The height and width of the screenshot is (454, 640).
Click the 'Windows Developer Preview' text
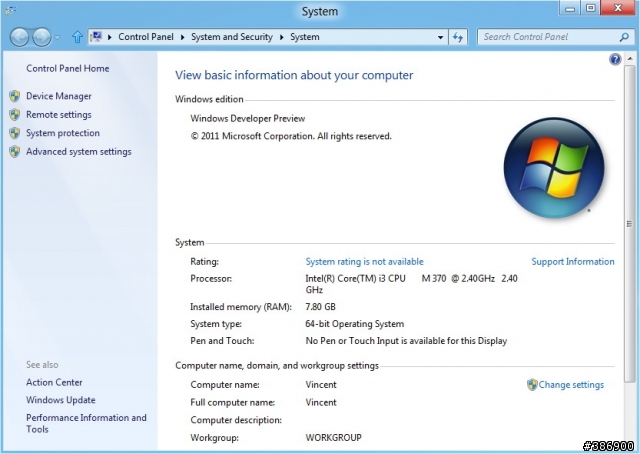(x=247, y=118)
